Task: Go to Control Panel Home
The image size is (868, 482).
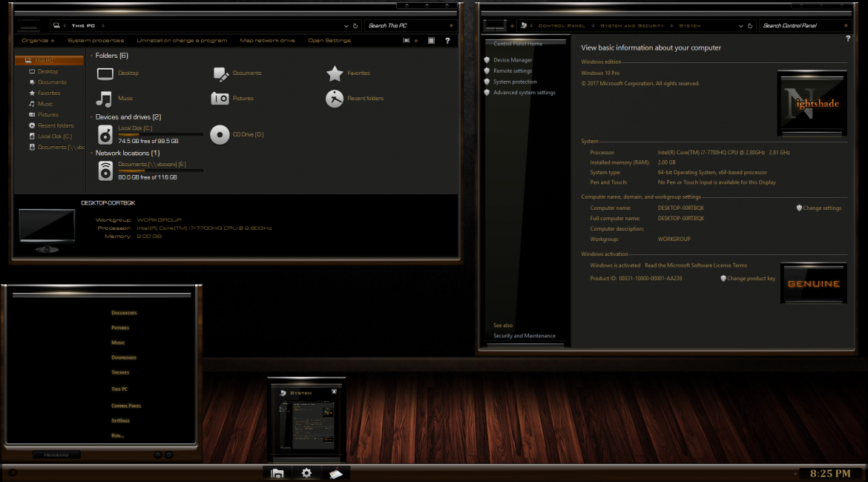Action: coord(518,44)
